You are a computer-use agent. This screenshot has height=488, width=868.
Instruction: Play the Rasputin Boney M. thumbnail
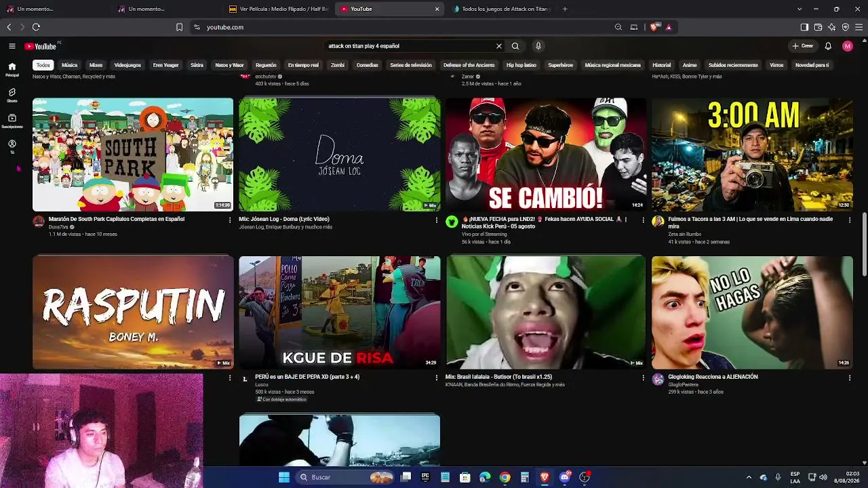coord(133,312)
